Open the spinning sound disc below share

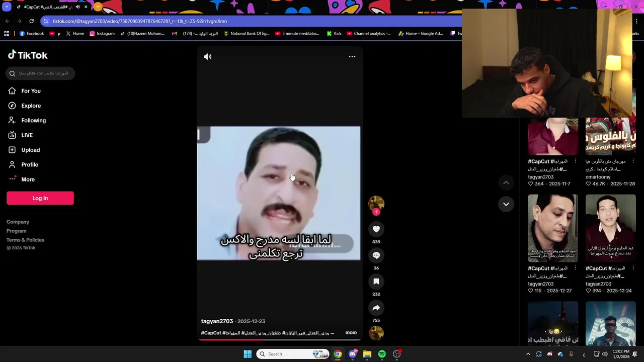tap(376, 333)
